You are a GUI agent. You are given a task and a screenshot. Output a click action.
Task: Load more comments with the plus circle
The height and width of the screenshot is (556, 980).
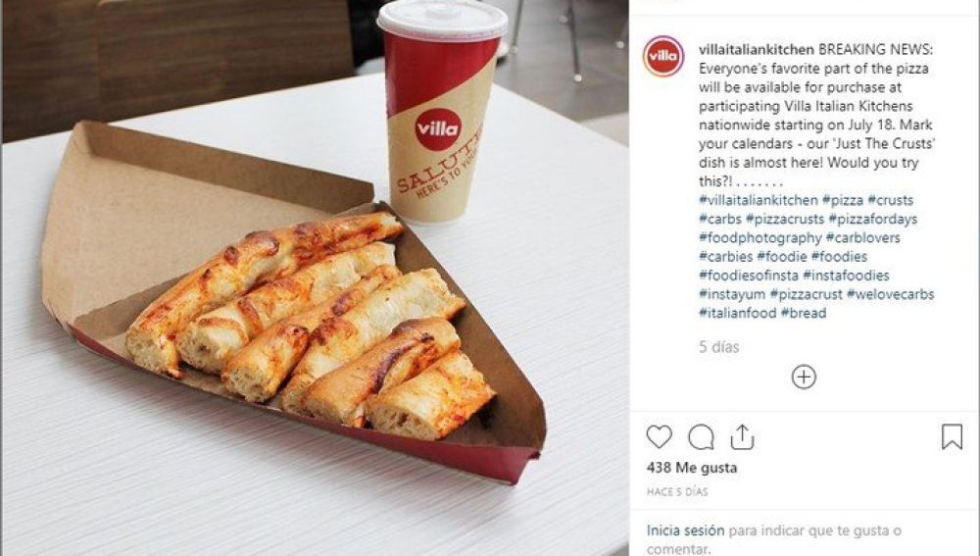804,378
